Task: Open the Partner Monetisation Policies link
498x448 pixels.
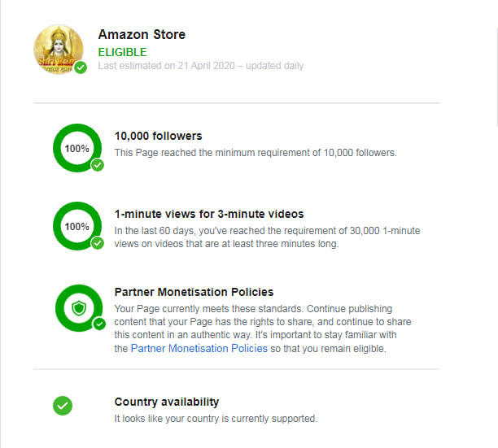Action: [199, 348]
